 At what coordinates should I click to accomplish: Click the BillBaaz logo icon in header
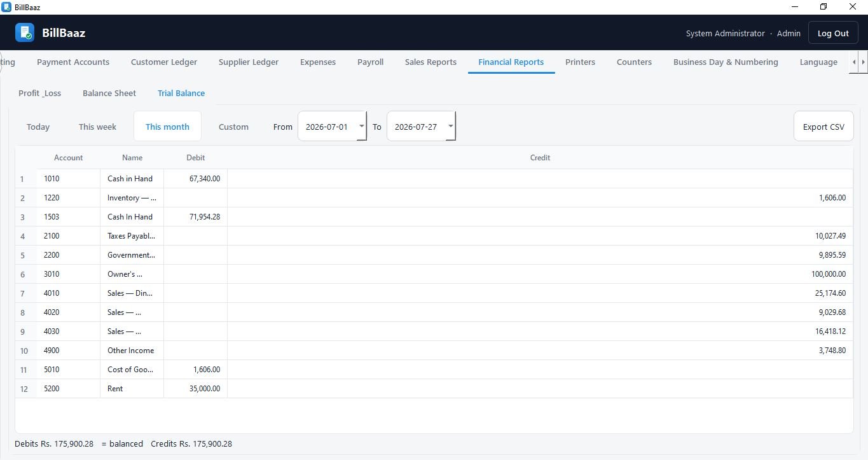(25, 32)
